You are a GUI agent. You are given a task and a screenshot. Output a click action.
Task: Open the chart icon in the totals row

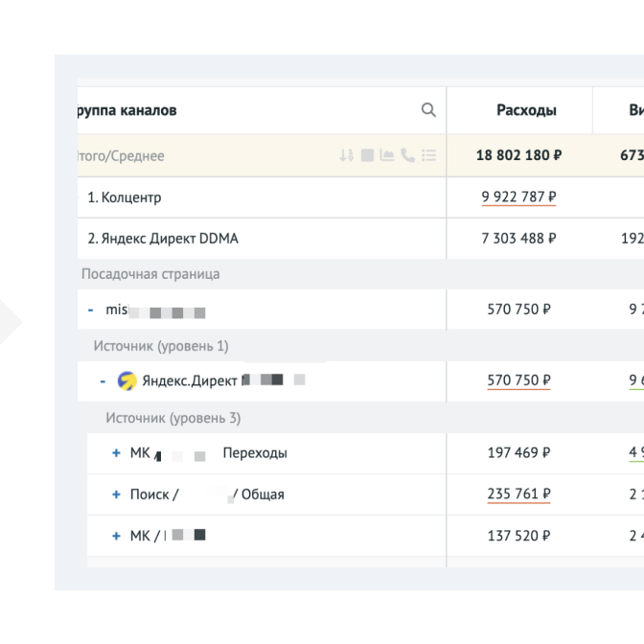pos(388,156)
